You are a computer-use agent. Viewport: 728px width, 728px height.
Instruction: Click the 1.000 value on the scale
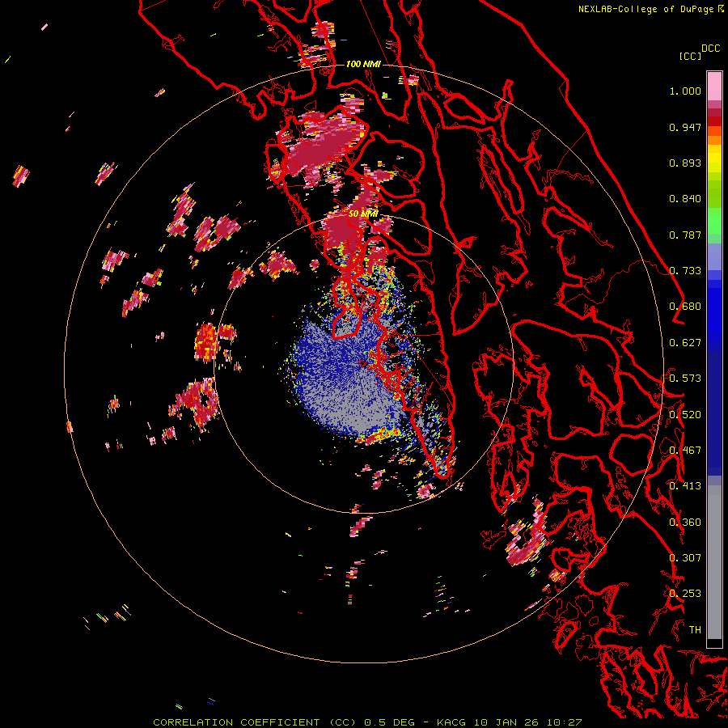[685, 91]
